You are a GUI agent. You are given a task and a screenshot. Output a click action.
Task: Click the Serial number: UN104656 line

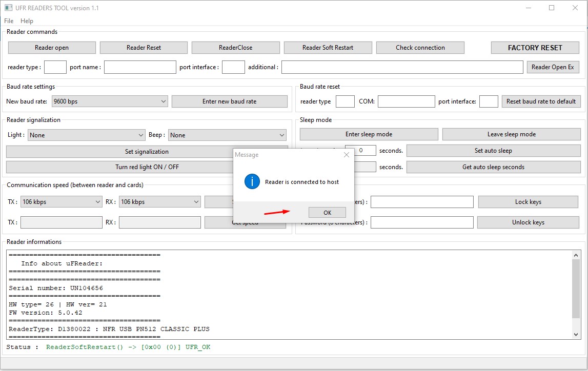click(56, 288)
